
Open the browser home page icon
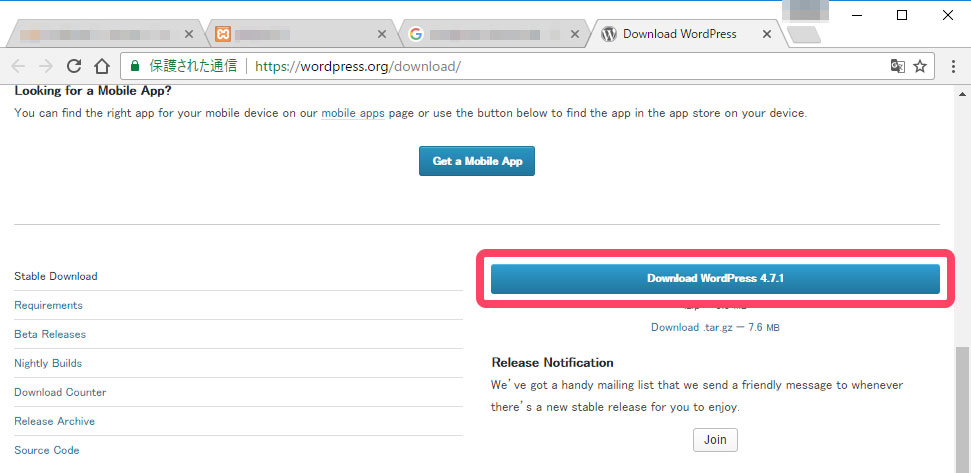pos(102,66)
